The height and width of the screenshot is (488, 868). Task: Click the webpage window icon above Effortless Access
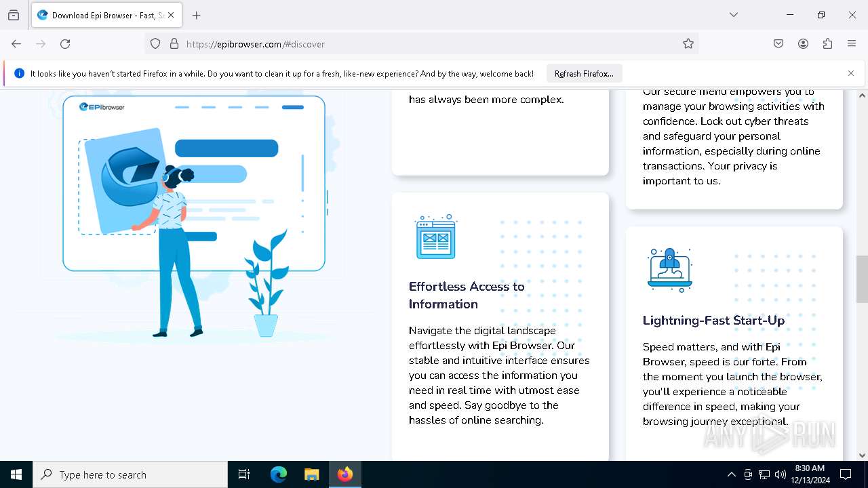(x=436, y=237)
